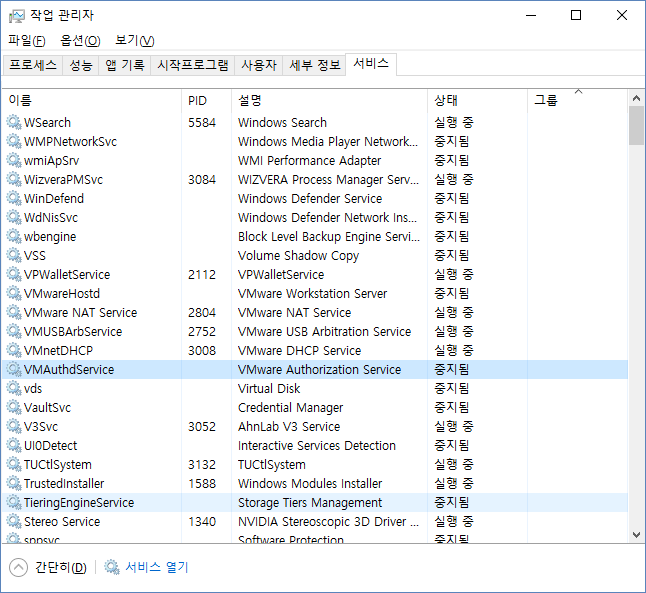The height and width of the screenshot is (593, 646).
Task: Open the 파일(F) menu
Action: point(27,40)
